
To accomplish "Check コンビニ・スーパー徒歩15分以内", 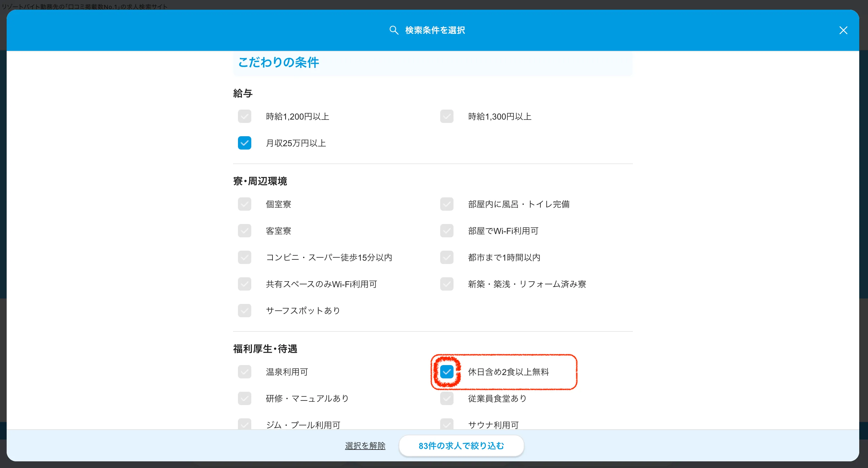I will [x=244, y=257].
